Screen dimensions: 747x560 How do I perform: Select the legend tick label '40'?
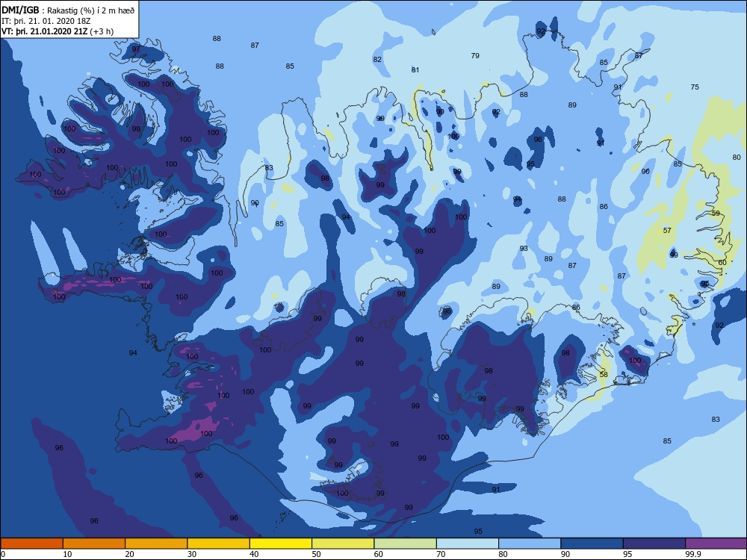(255, 554)
